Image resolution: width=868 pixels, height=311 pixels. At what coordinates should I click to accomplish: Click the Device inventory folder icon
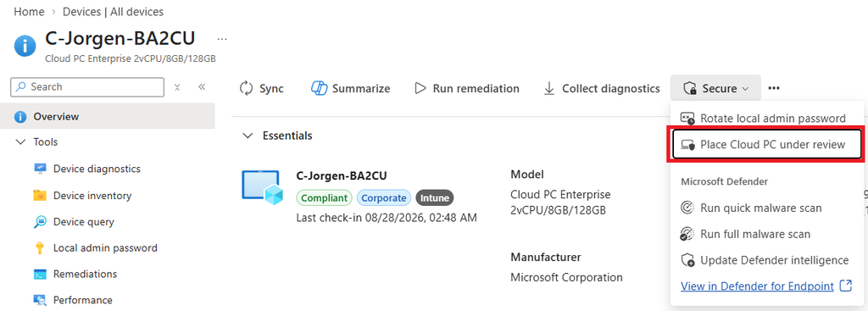(40, 196)
